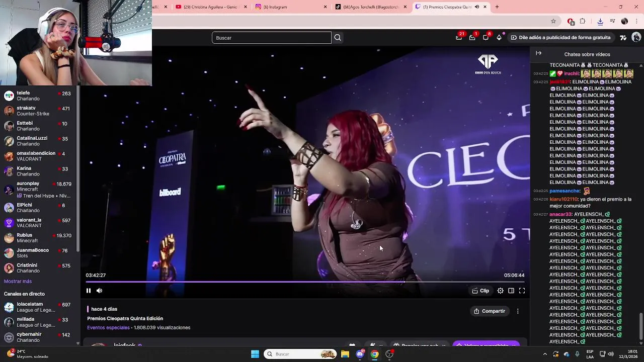Click the video progress bar
This screenshot has height=362, width=644.
tap(305, 282)
